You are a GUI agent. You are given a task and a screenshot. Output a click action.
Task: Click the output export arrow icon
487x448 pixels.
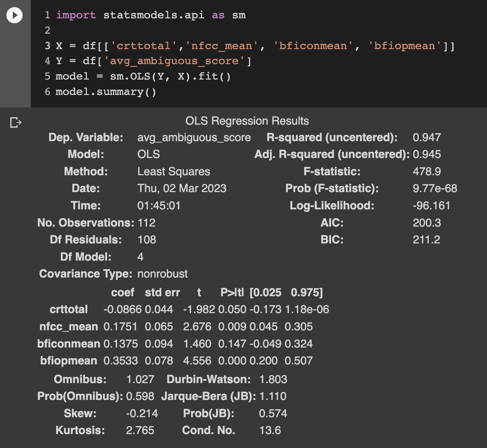(15, 123)
